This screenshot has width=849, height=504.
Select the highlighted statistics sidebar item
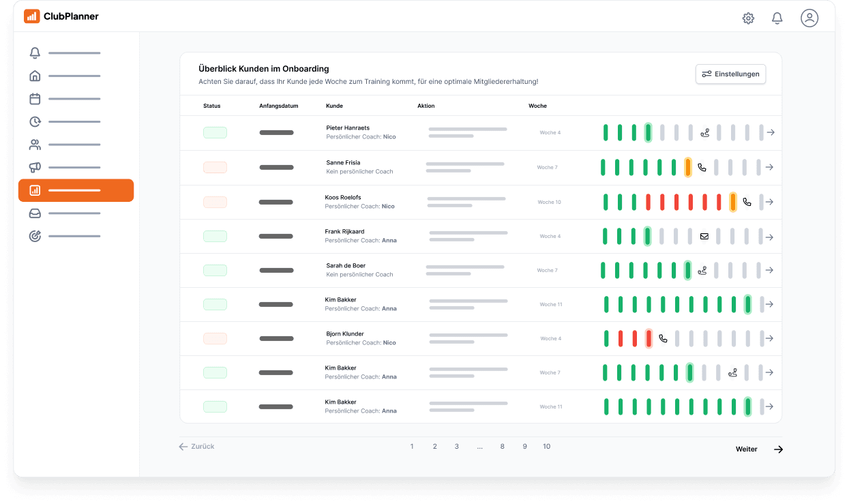tap(76, 190)
